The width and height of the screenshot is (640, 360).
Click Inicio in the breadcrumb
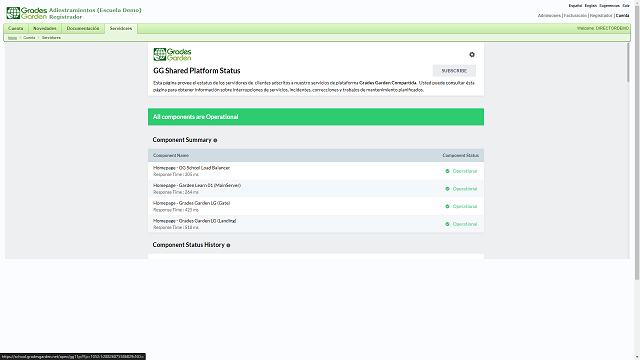[x=13, y=38]
